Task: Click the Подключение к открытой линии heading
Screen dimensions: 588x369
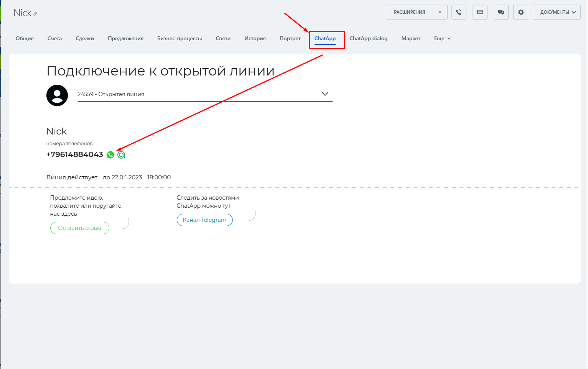Action: (161, 71)
